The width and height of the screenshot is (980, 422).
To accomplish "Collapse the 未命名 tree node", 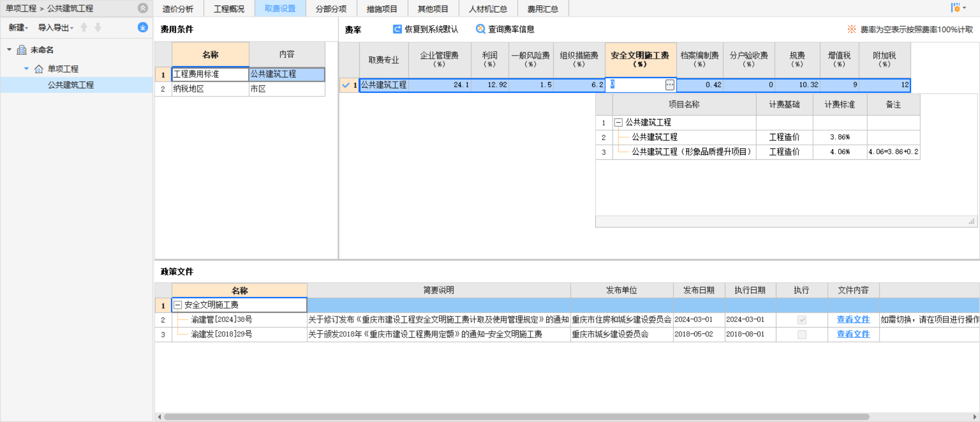I will [9, 50].
